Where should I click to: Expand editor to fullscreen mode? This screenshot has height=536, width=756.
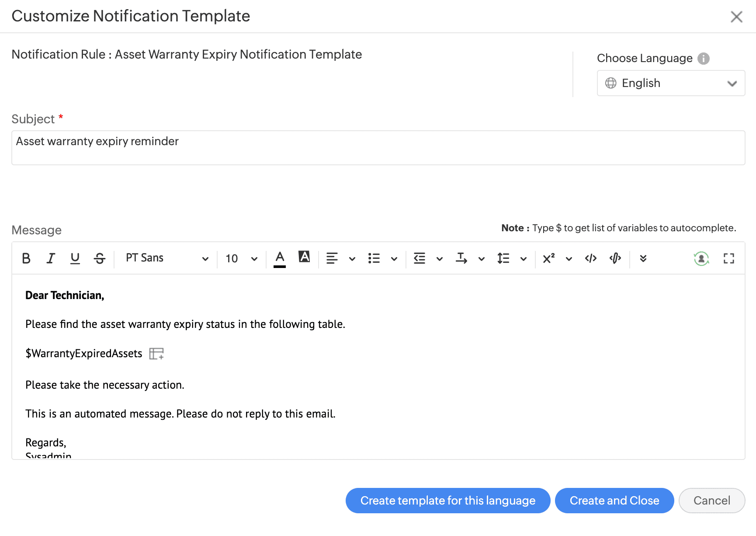[728, 258]
